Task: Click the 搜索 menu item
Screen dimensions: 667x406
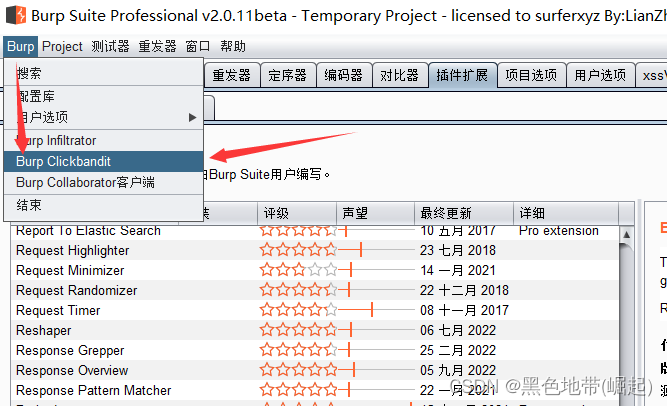Action: (x=30, y=73)
